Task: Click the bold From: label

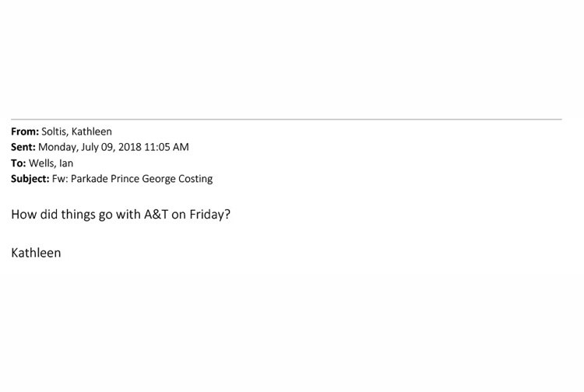Action: pos(25,131)
